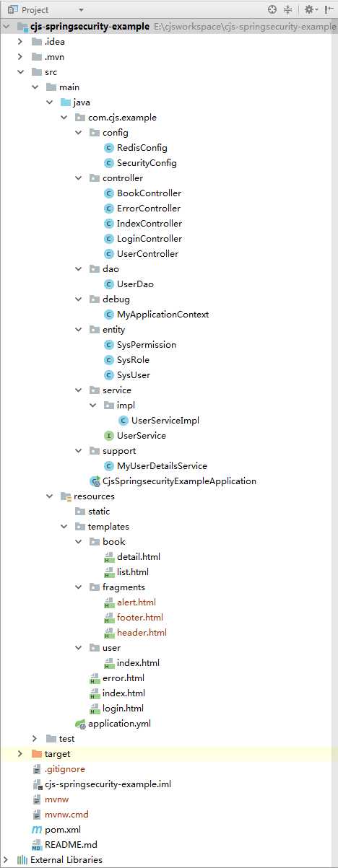Click the pom.xml Maven icon

(x=37, y=830)
